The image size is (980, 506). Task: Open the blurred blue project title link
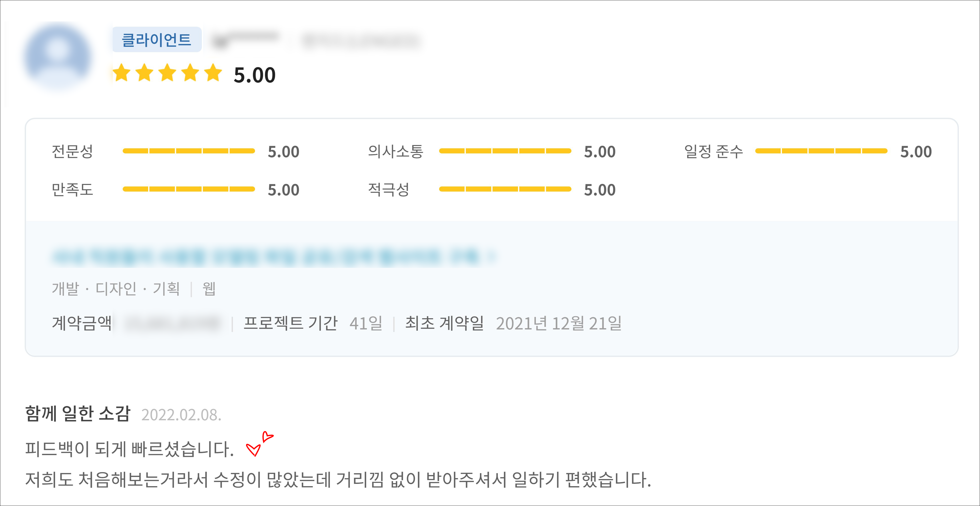point(266,256)
